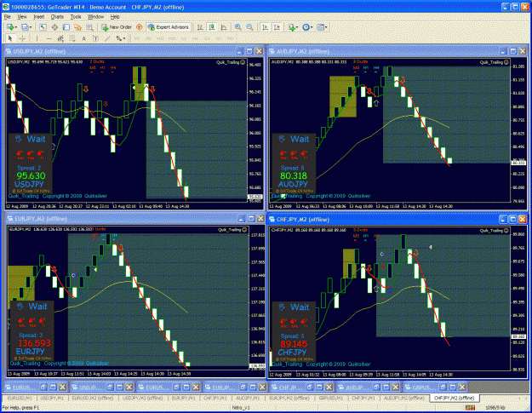
Task: Open the Window menu
Action: pyautogui.click(x=95, y=17)
